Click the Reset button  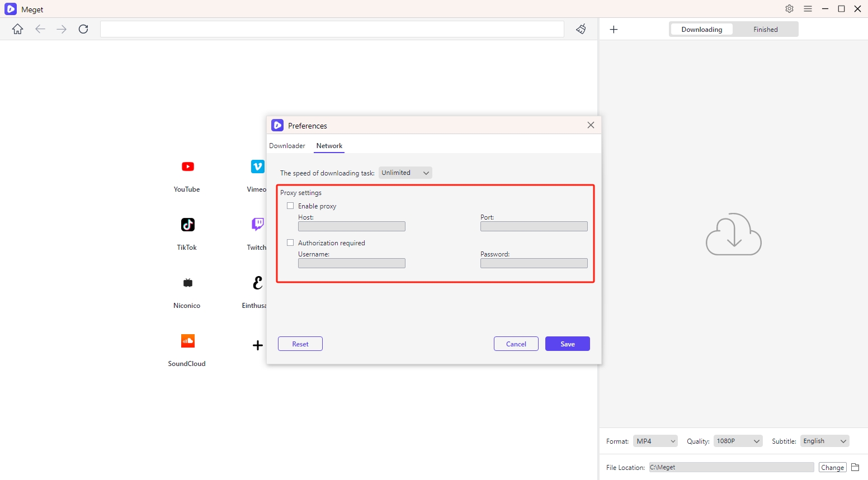(x=300, y=344)
